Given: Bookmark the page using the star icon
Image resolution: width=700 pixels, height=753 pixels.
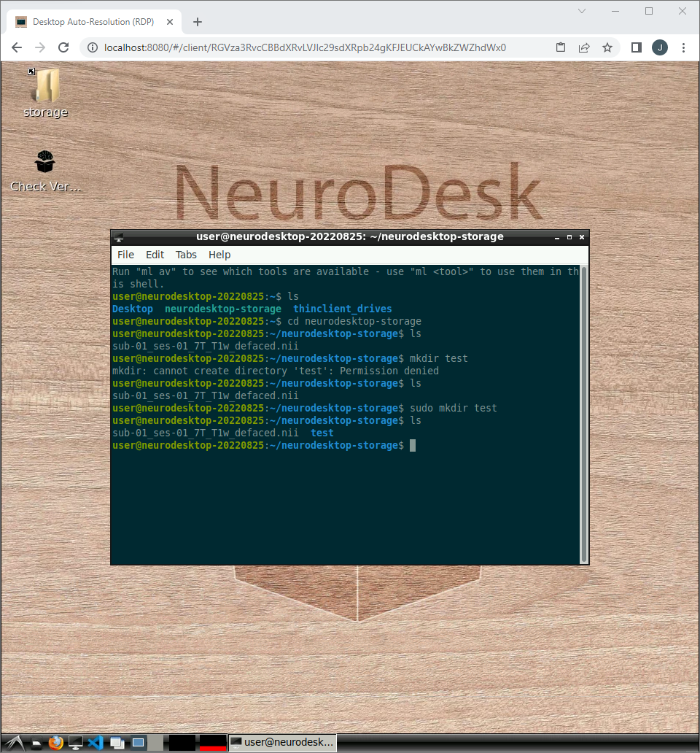Looking at the screenshot, I should pos(607,47).
